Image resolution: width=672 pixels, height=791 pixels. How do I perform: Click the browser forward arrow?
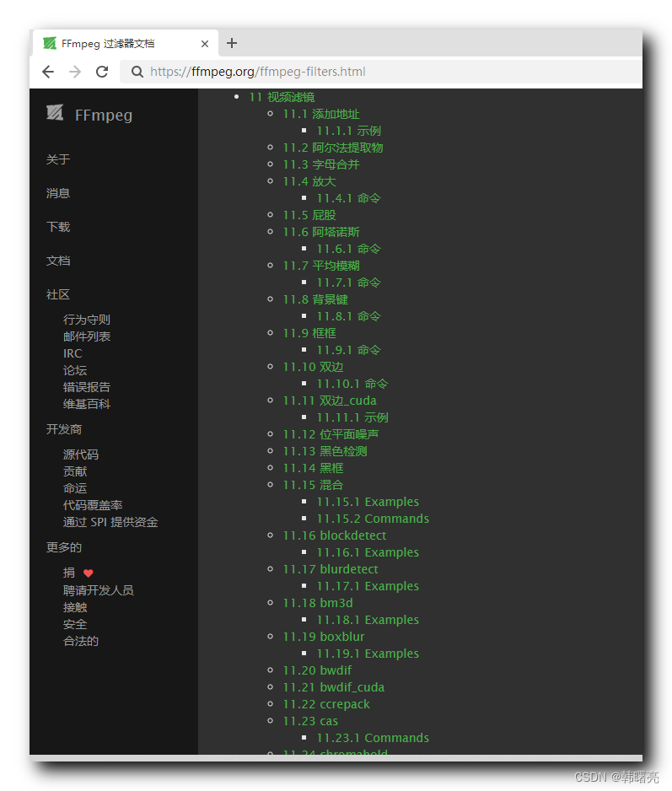coord(75,72)
